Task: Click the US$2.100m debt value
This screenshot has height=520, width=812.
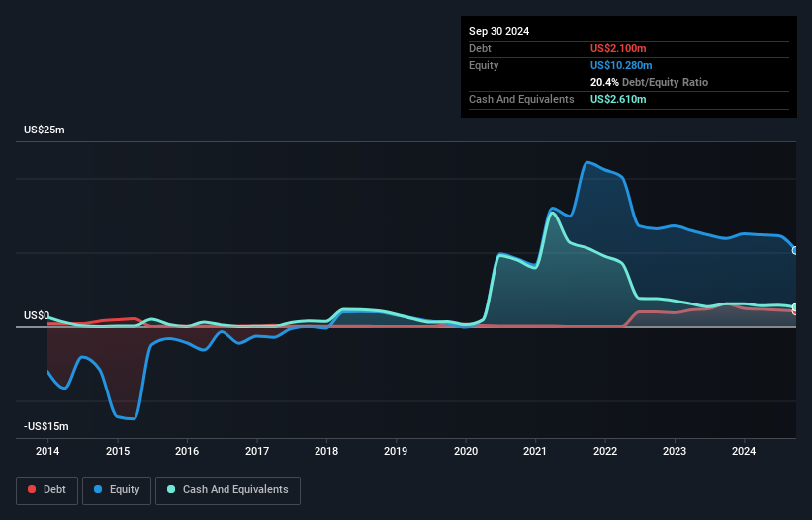Action: [x=618, y=48]
